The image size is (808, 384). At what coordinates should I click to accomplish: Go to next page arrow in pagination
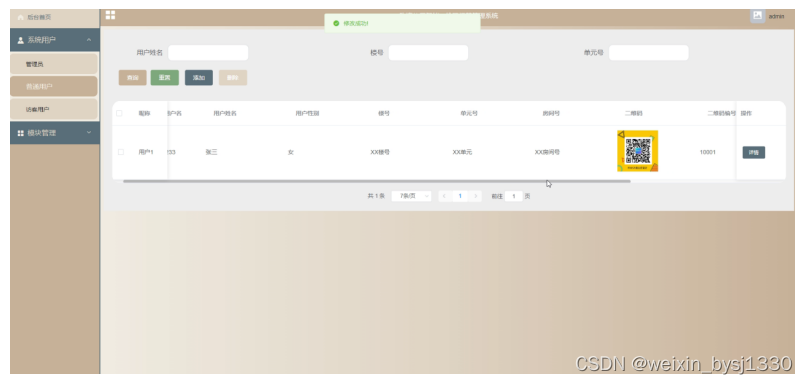(476, 196)
